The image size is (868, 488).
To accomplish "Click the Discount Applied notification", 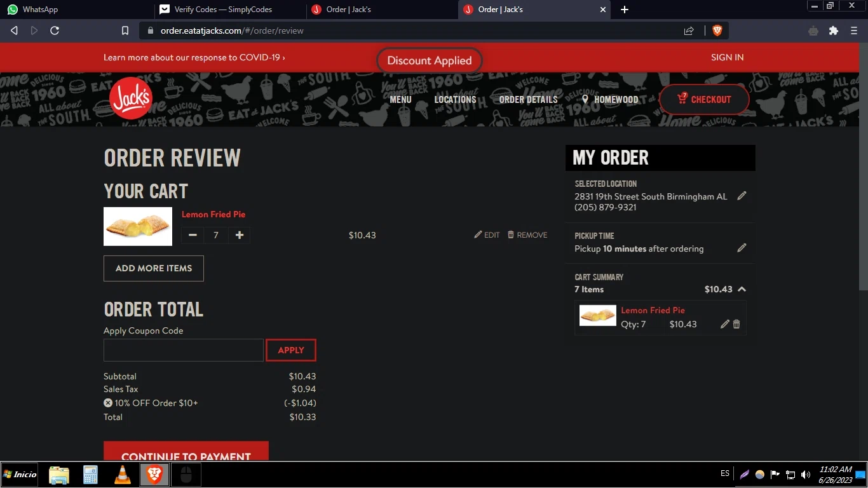I will (x=430, y=61).
